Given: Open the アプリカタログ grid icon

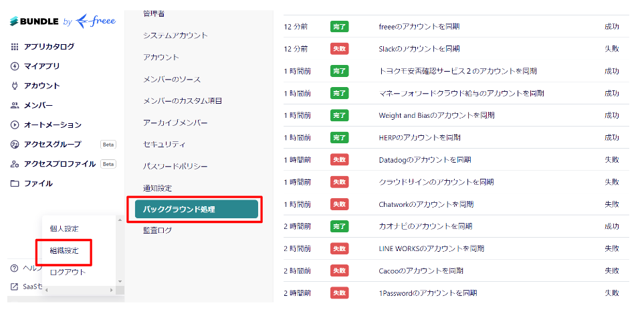Looking at the screenshot, I should click(15, 46).
